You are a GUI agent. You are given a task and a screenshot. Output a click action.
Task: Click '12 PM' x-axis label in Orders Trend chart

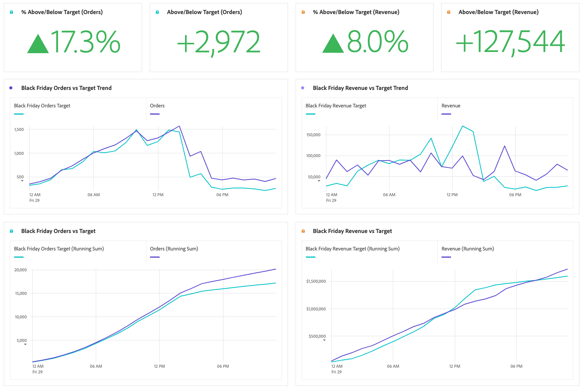[158, 195]
